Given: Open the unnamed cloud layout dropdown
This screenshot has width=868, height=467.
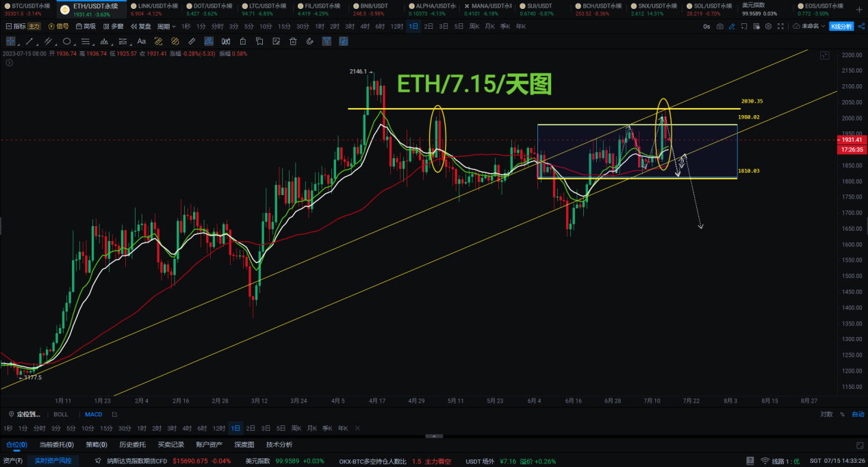Looking at the screenshot, I should point(808,27).
